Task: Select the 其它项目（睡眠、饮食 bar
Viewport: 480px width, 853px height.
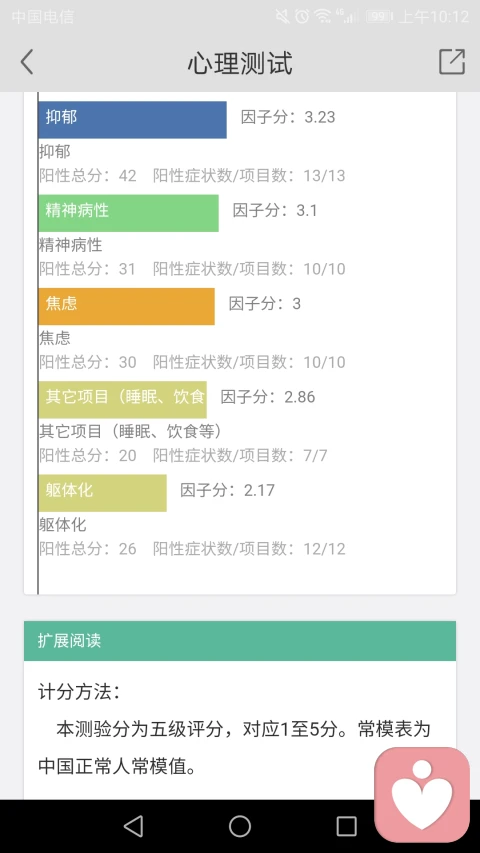Action: click(x=122, y=400)
